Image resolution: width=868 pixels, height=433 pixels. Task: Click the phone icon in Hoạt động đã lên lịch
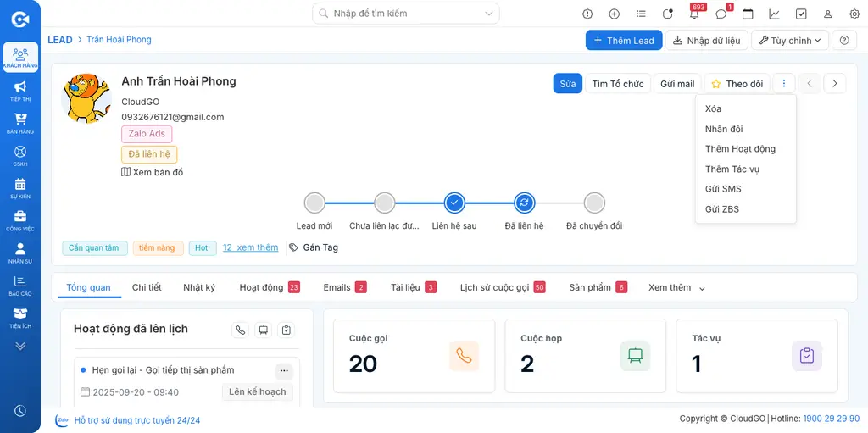(240, 330)
